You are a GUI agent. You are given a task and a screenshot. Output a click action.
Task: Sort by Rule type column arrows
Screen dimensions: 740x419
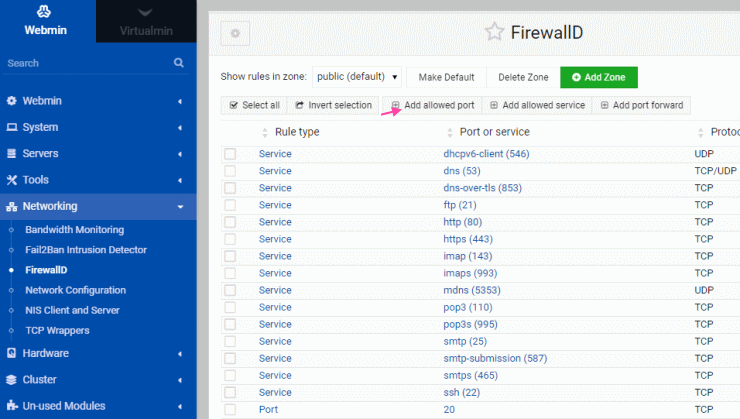click(x=264, y=133)
